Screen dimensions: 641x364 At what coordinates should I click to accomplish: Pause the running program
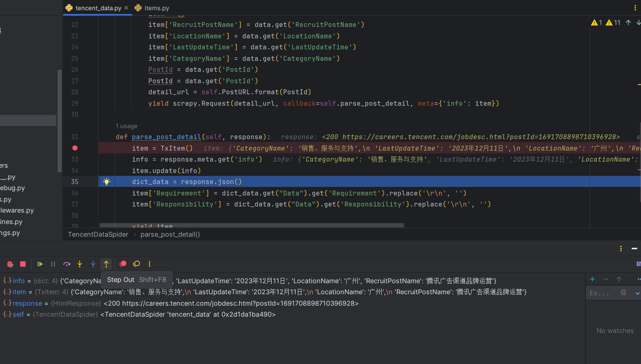pos(53,264)
